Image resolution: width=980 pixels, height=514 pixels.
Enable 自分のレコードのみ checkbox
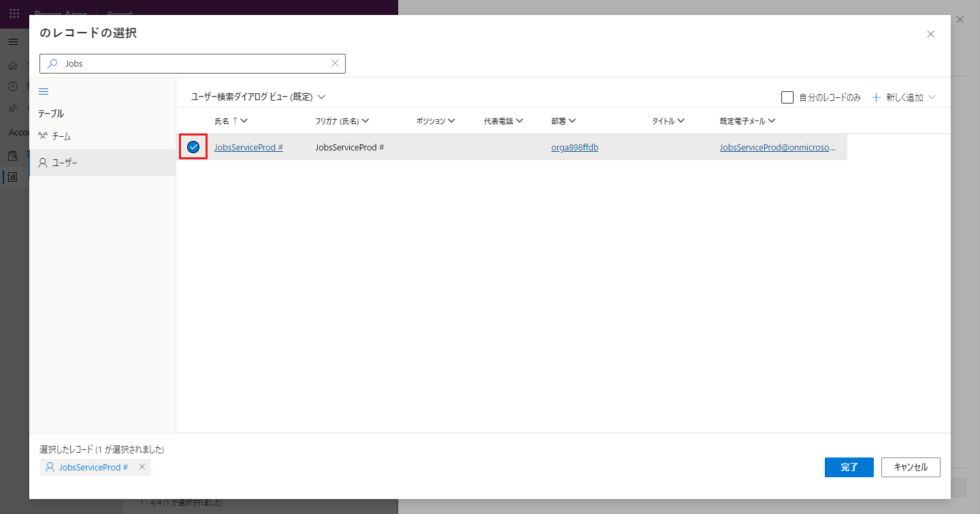point(787,97)
